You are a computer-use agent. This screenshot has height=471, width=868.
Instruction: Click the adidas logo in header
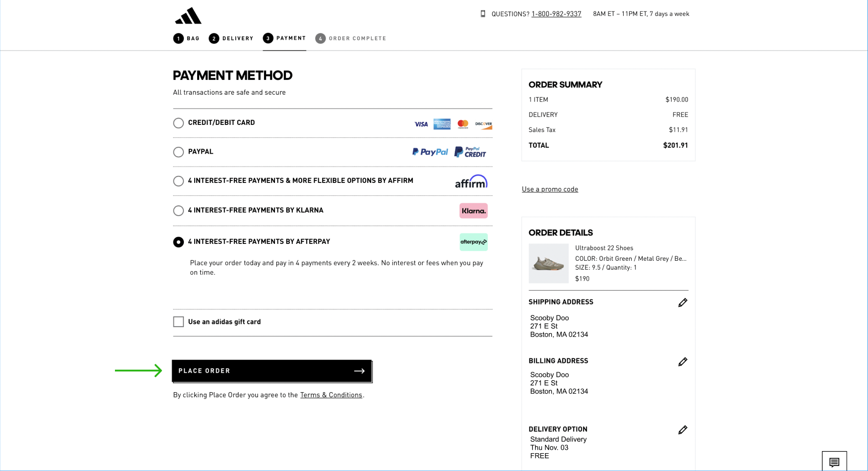[188, 16]
